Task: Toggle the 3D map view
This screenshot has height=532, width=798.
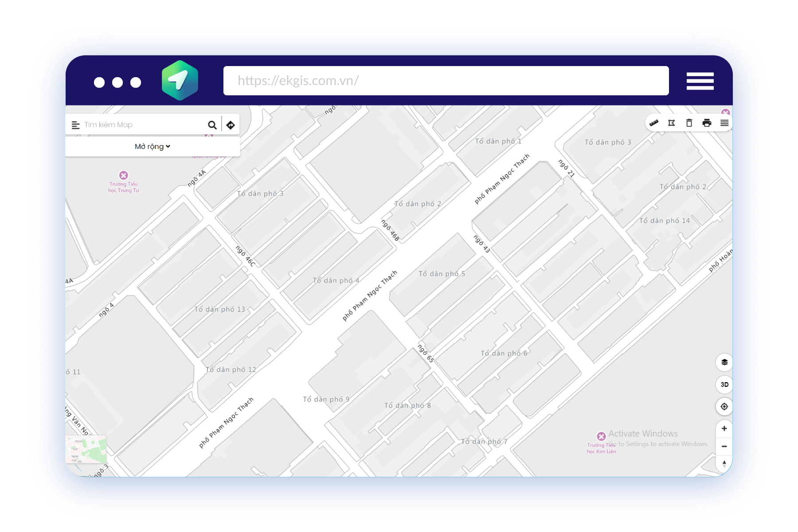Action: tap(724, 384)
